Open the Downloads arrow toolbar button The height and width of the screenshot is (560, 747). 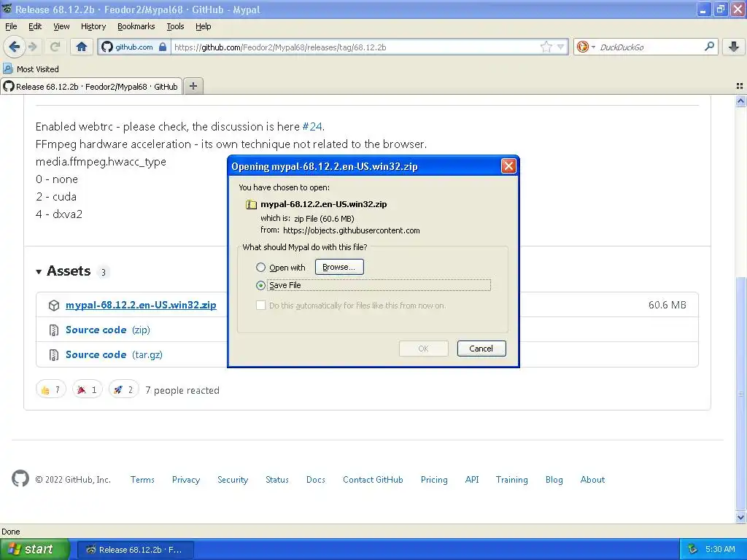click(734, 47)
